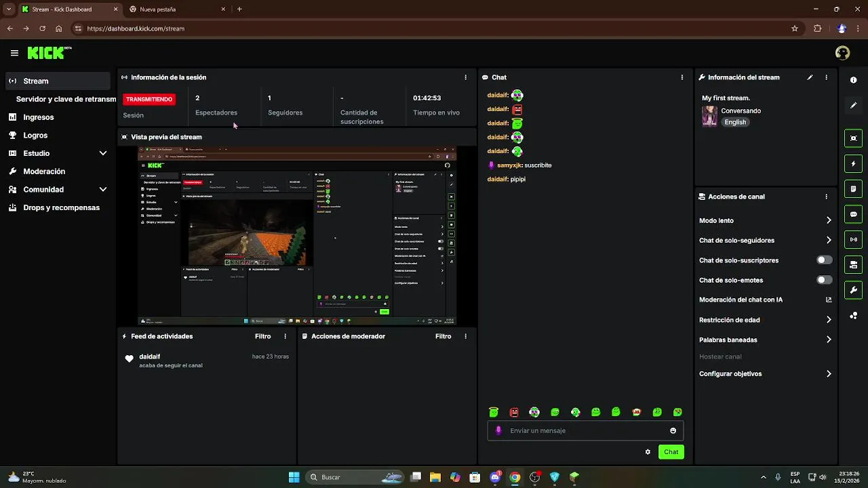The height and width of the screenshot is (488, 868).
Task: Open the emoji picker in the message box
Action: [673, 430]
